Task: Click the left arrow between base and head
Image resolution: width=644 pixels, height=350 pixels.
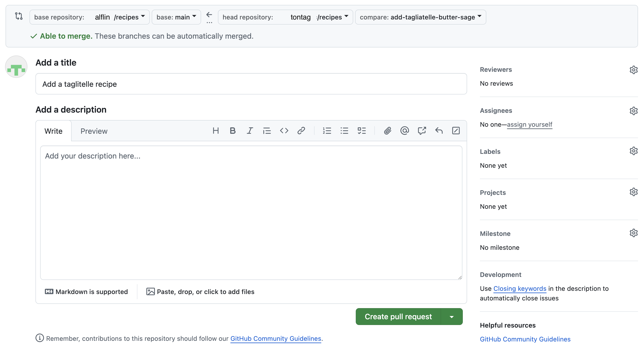Action: pyautogui.click(x=209, y=15)
